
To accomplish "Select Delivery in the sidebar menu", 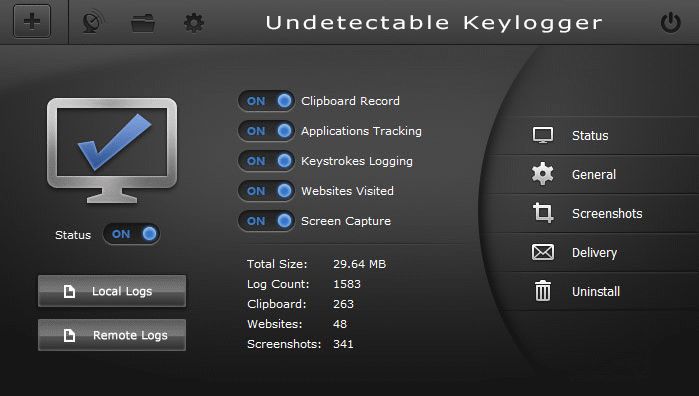I will 593,252.
